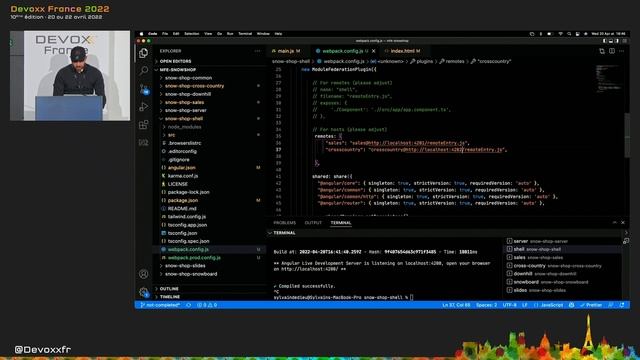The height and width of the screenshot is (360, 640).
Task: Open the Run and Debug view
Action: 144,107
